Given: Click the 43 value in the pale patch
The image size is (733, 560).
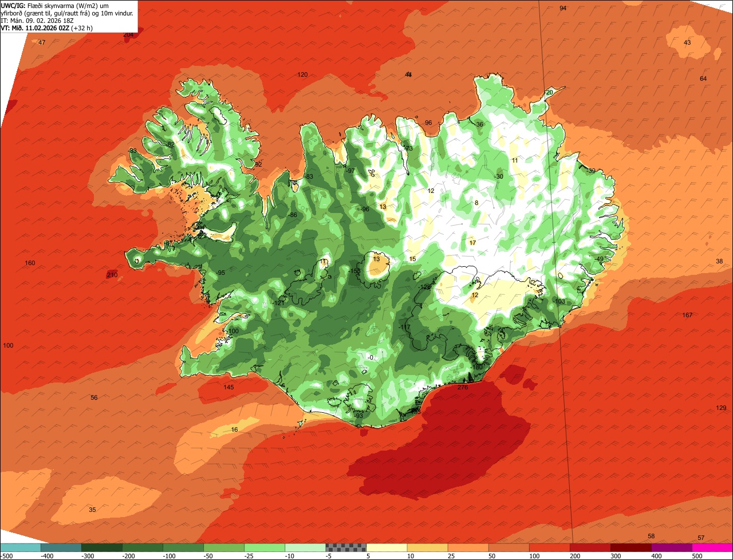Looking at the screenshot, I should tap(687, 43).
